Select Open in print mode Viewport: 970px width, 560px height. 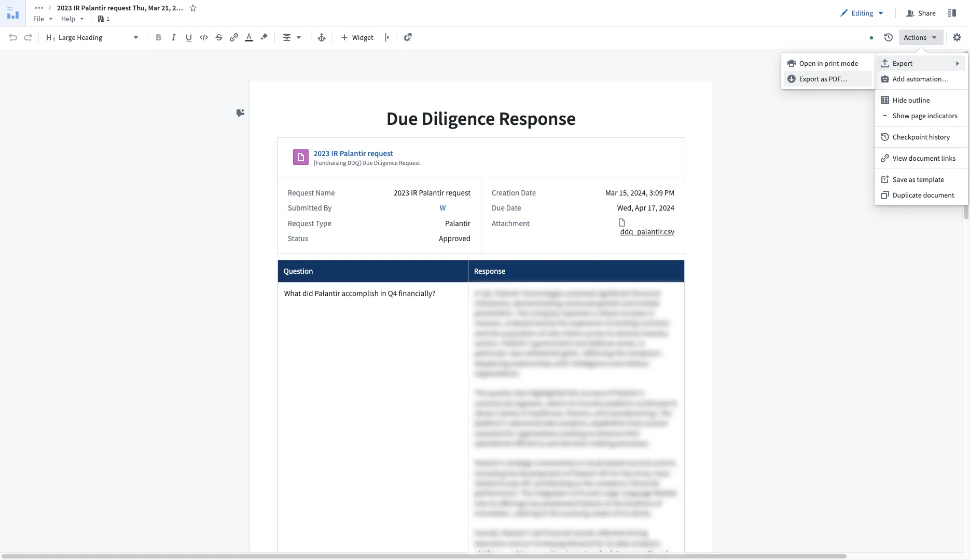(x=827, y=63)
